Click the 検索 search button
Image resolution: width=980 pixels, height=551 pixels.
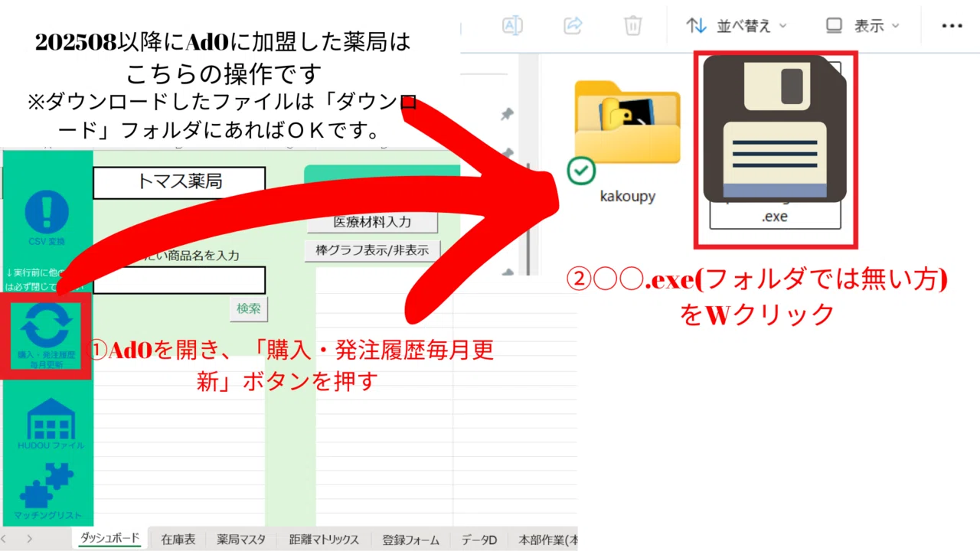point(249,308)
